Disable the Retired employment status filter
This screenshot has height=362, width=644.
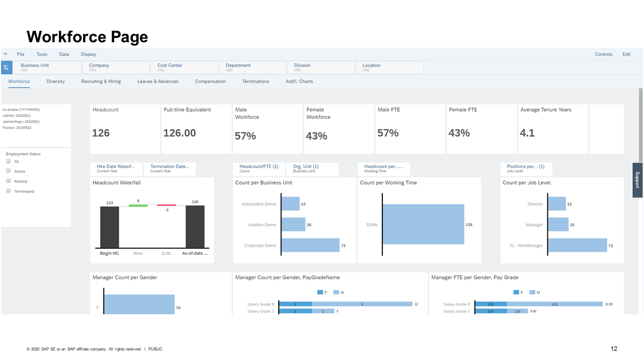tap(8, 181)
